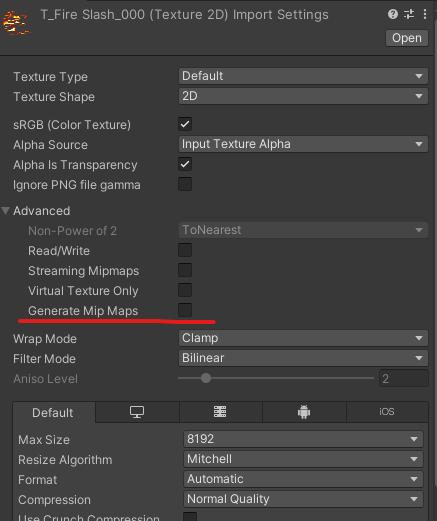Open the three-dot inspector options menu
This screenshot has height=521, width=437.
coord(425,14)
